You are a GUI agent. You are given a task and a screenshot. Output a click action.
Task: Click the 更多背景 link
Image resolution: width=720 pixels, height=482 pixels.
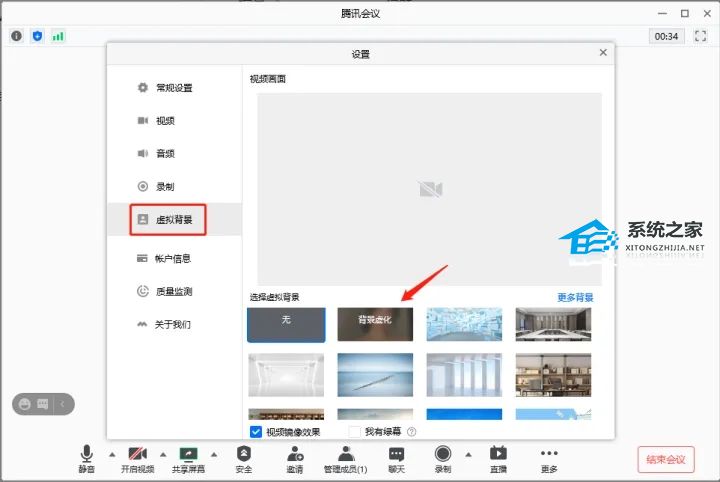tap(575, 297)
